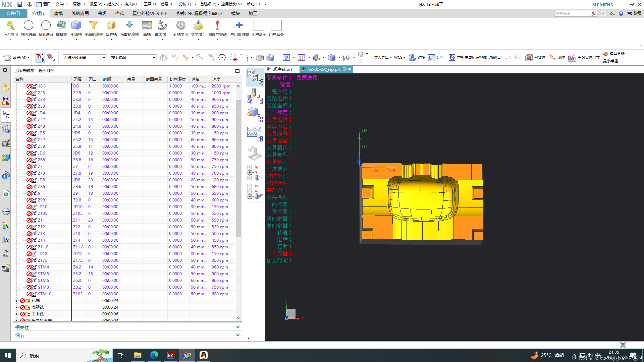
Task: Open the operation navigator tab in left bar
Action: coord(6,115)
